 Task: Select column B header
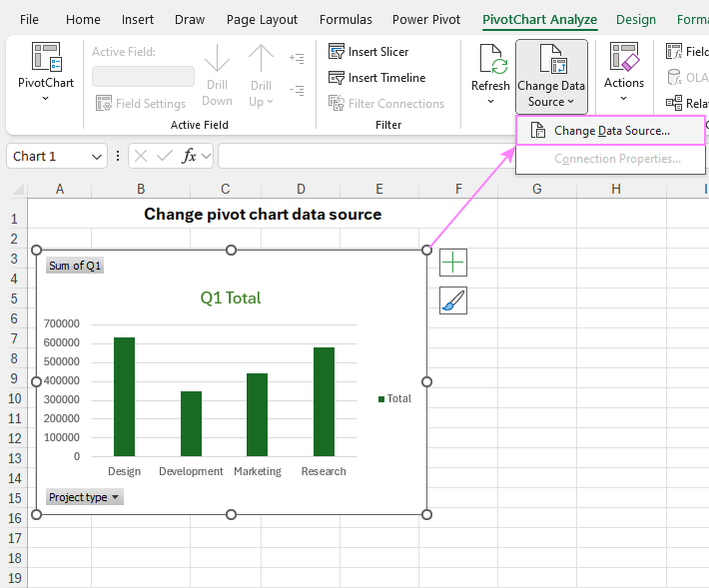[x=141, y=189]
